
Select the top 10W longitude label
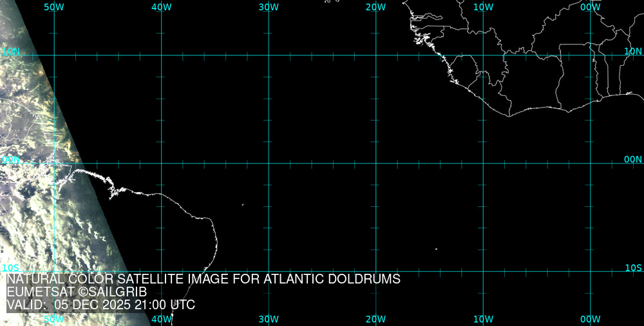coord(483,7)
